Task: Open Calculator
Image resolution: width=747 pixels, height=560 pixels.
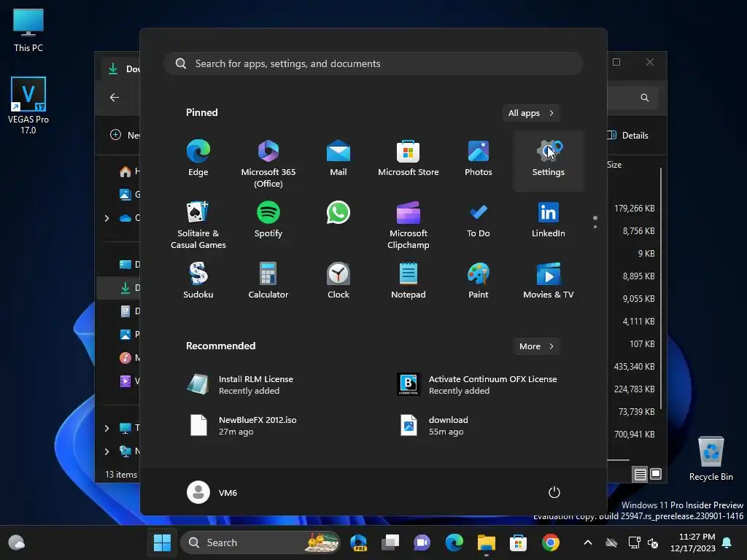Action: point(268,281)
